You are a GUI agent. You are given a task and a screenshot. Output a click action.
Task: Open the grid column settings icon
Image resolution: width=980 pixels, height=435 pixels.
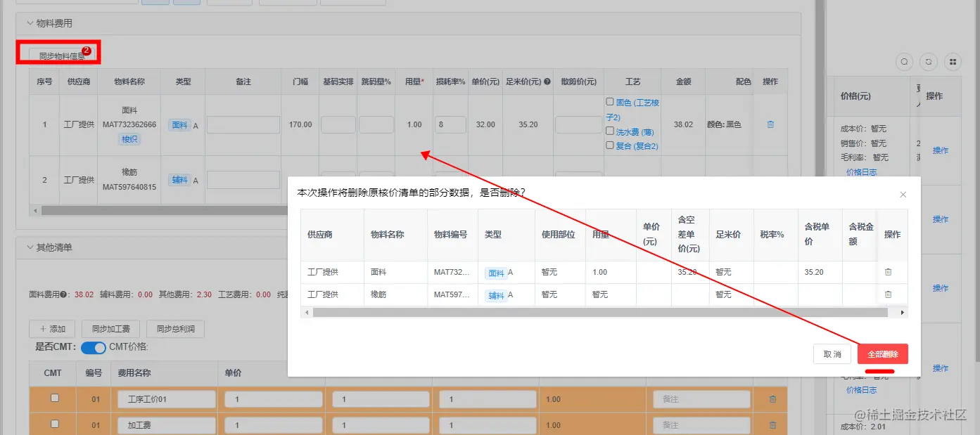(953, 62)
